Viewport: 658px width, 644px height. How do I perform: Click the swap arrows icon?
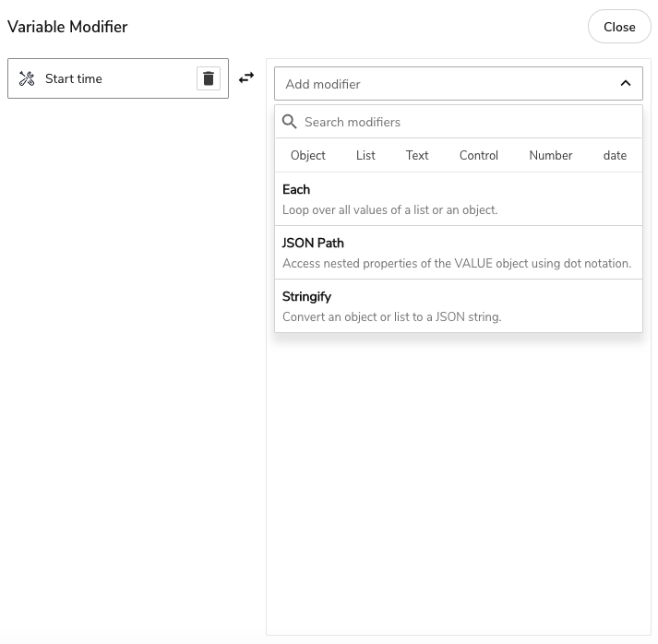[246, 78]
